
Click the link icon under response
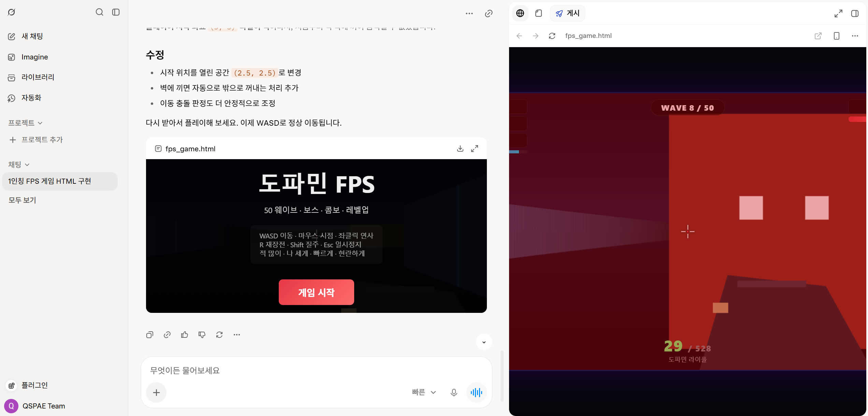point(167,335)
